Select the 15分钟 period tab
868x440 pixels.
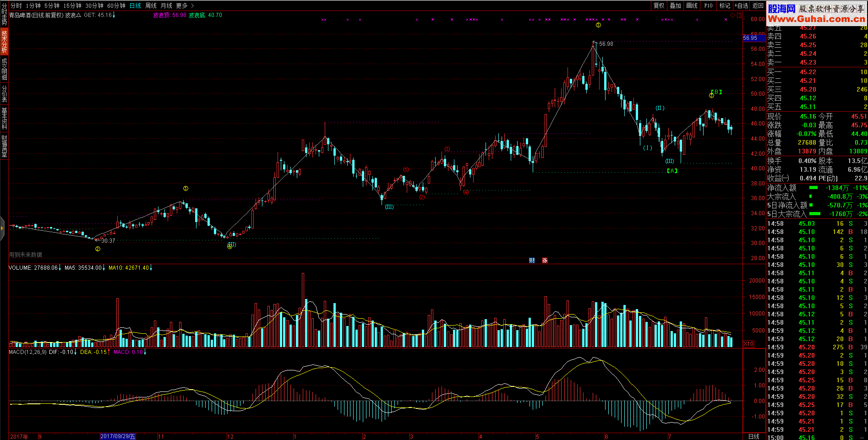click(x=72, y=5)
